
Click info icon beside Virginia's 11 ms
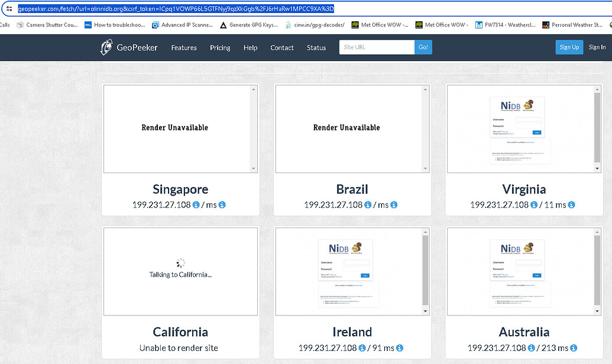571,205
